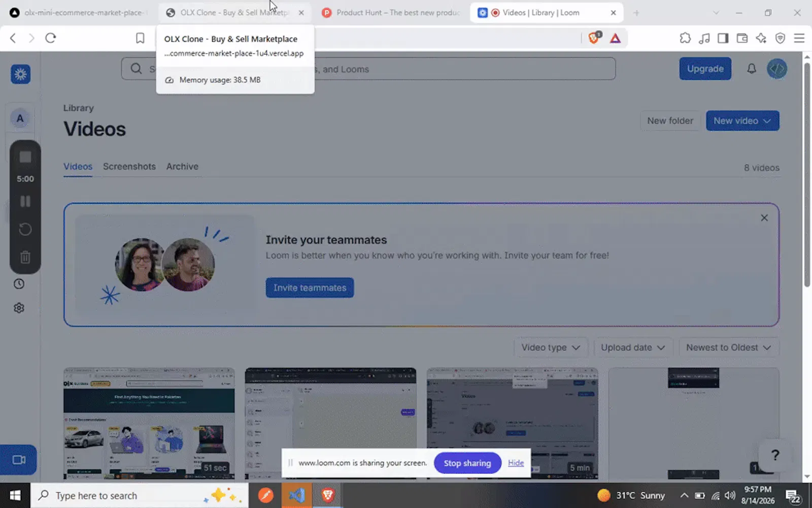
Task: Stop the Loom recording with the square button
Action: [25, 157]
